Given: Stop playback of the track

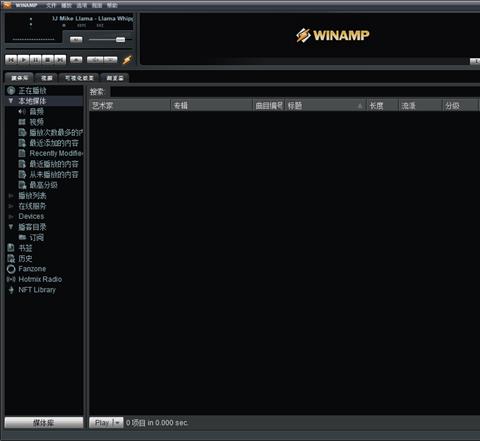Looking at the screenshot, I should click(x=48, y=60).
